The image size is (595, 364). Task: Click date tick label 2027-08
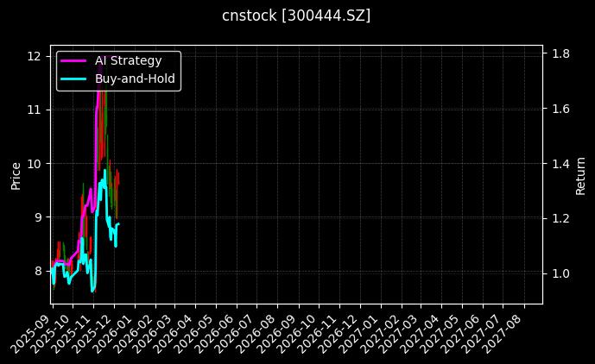click(501, 334)
